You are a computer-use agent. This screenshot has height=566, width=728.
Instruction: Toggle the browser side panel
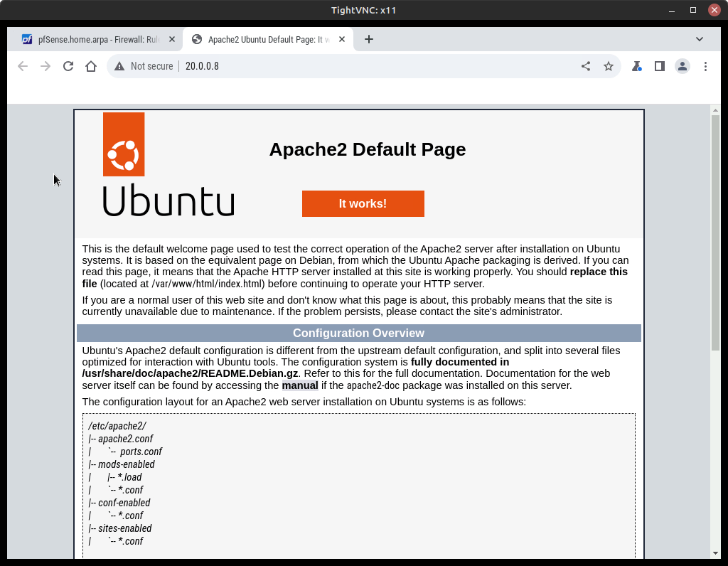(659, 66)
